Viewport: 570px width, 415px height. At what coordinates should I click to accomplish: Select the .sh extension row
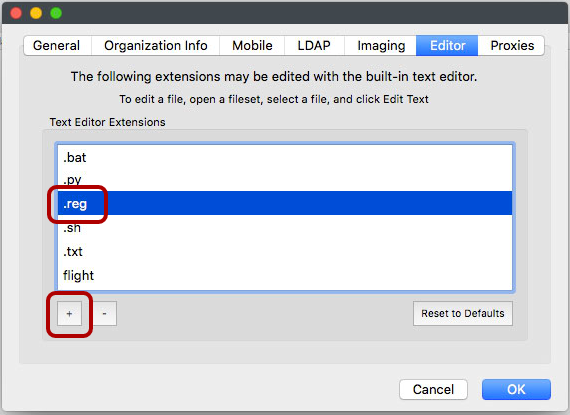click(x=285, y=227)
